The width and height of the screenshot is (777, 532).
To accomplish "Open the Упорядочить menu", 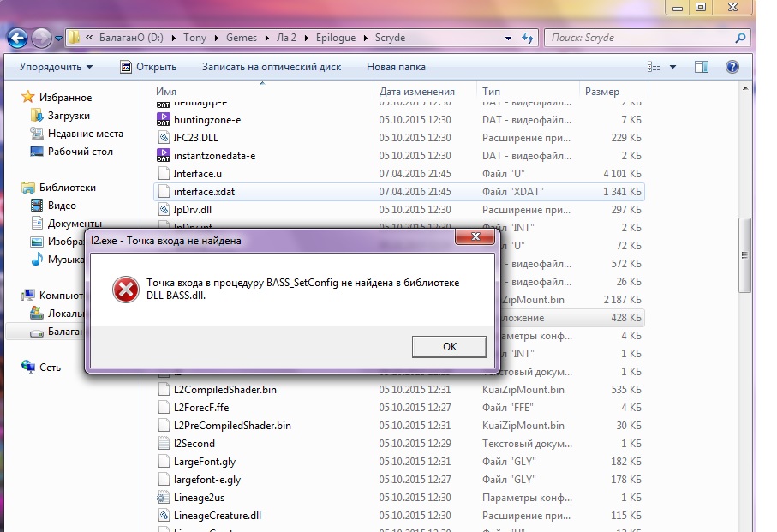I will tap(56, 67).
